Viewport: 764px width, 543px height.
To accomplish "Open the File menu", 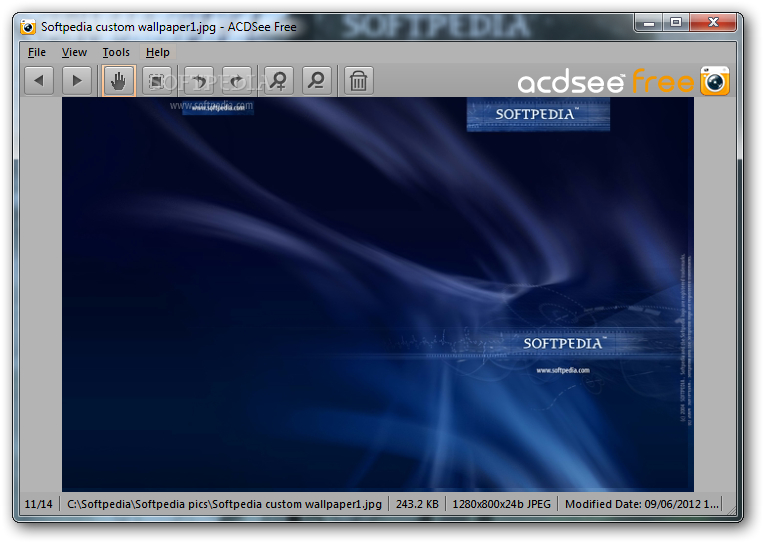I will 37,52.
